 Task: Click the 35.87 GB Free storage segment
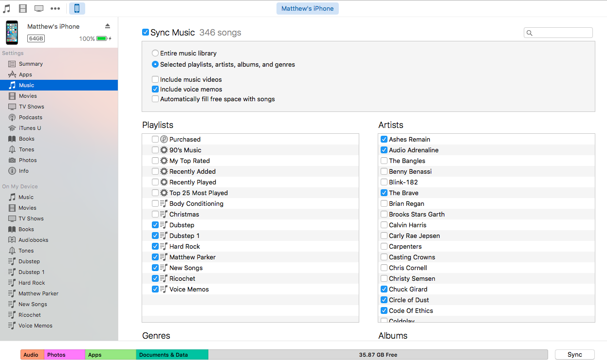[378, 355]
